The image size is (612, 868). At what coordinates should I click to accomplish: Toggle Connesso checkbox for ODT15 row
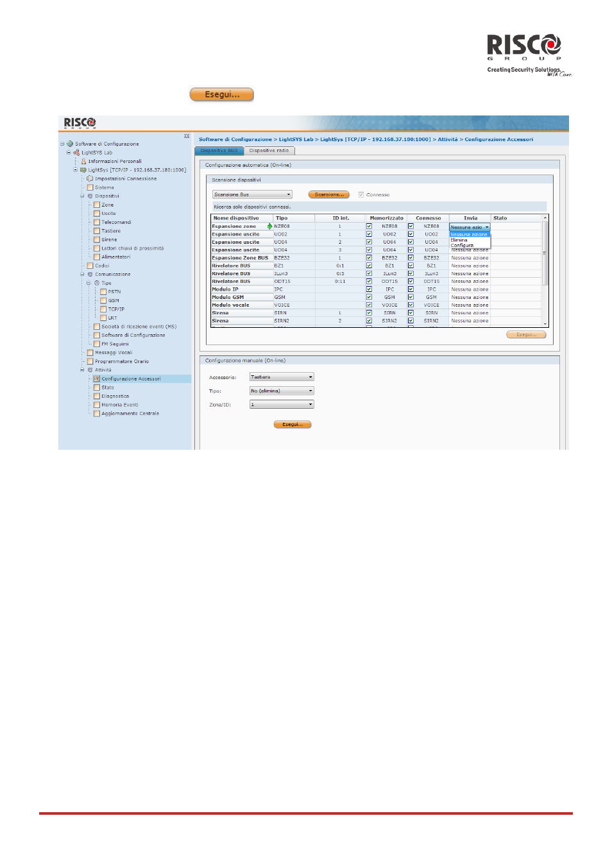pyautogui.click(x=411, y=282)
